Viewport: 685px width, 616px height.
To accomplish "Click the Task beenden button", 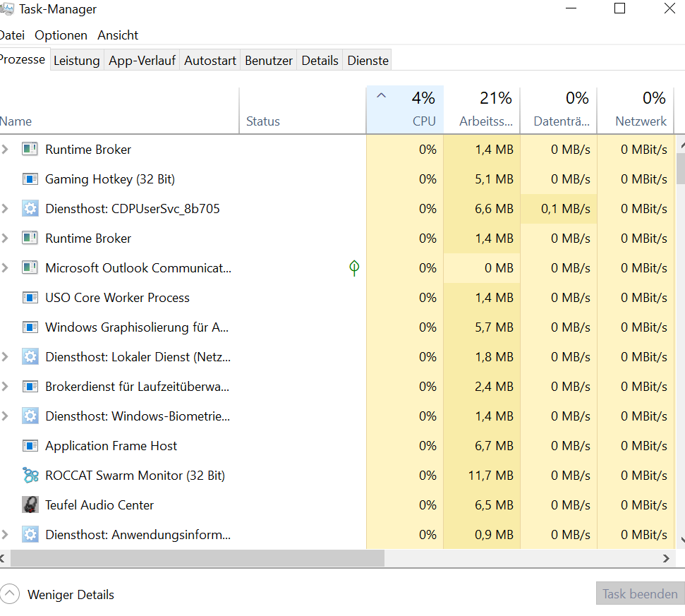I will 640,593.
